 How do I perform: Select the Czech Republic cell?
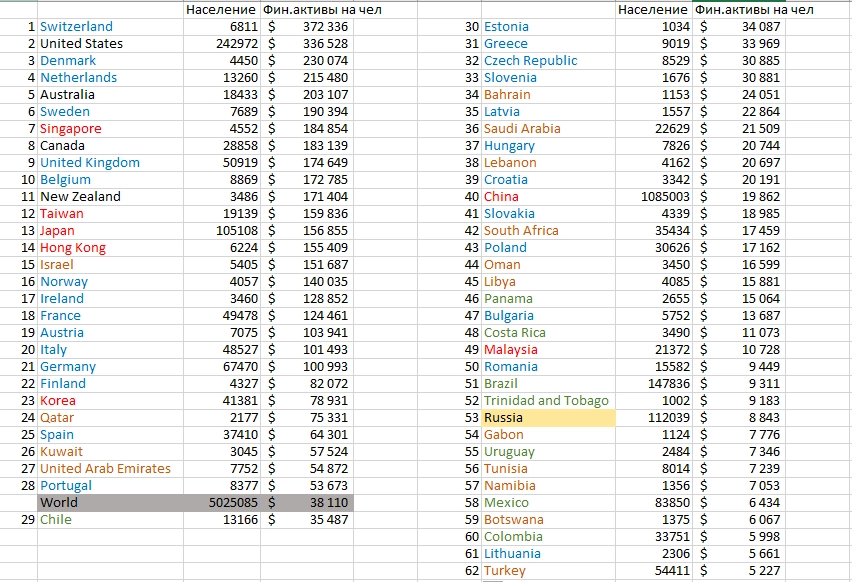coord(530,60)
